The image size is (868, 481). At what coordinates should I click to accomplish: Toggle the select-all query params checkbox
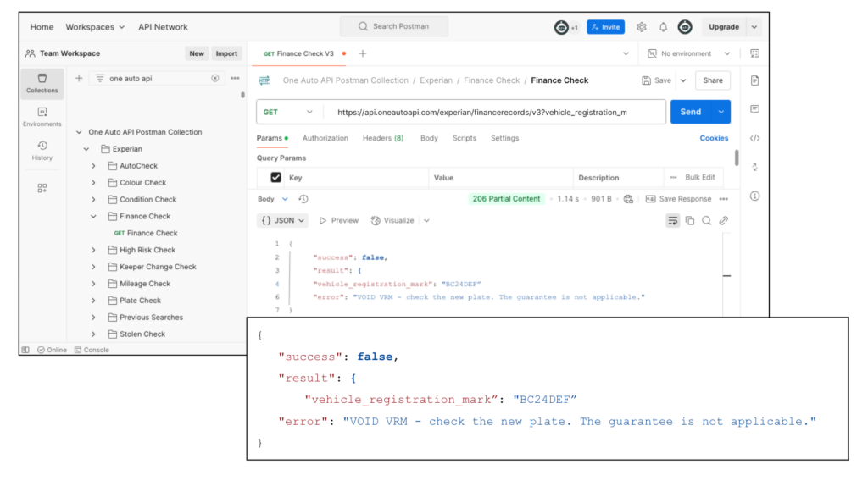275,178
